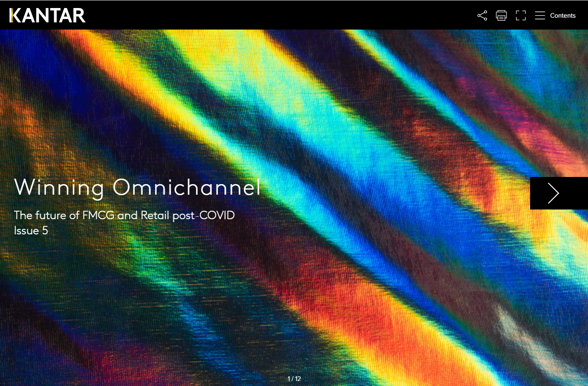The height and width of the screenshot is (386, 588).
Task: Open the Contents menu label
Action: point(563,16)
